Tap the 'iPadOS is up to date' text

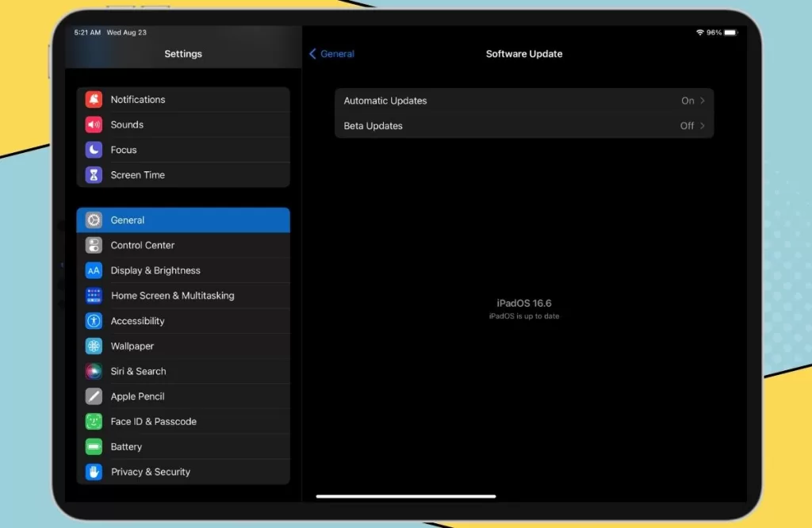tap(524, 316)
